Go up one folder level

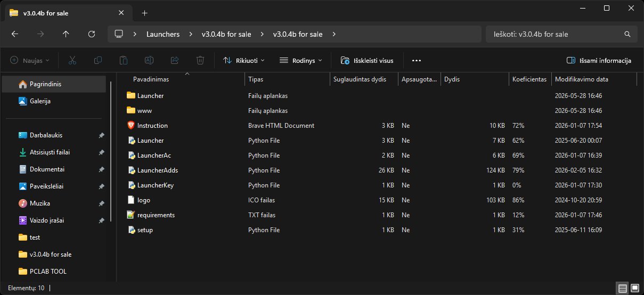[66, 34]
